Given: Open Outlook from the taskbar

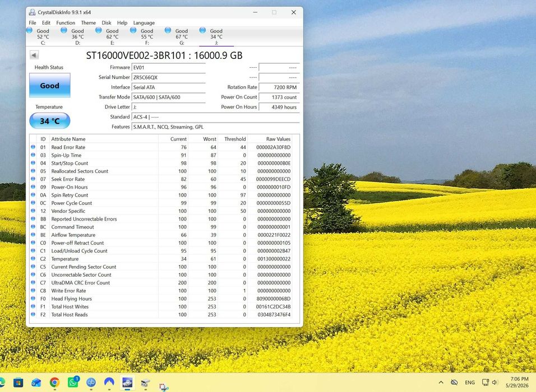Looking at the screenshot, I should [36, 382].
